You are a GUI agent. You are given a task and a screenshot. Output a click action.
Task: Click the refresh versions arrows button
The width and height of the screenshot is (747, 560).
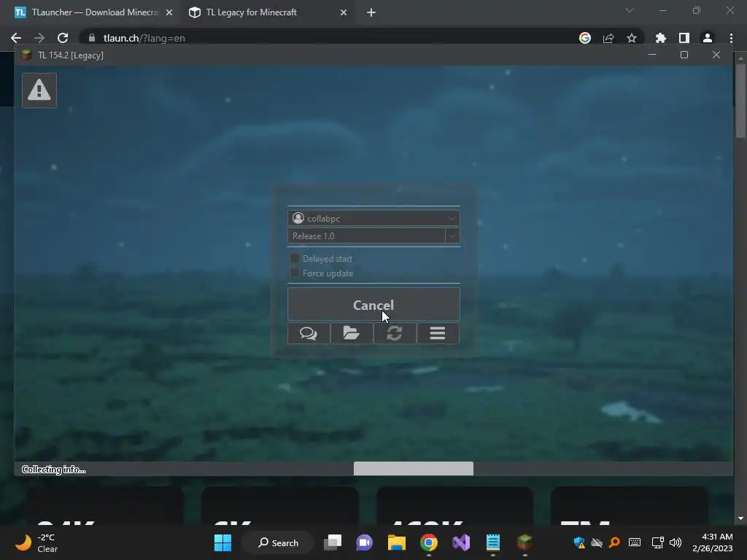395,333
